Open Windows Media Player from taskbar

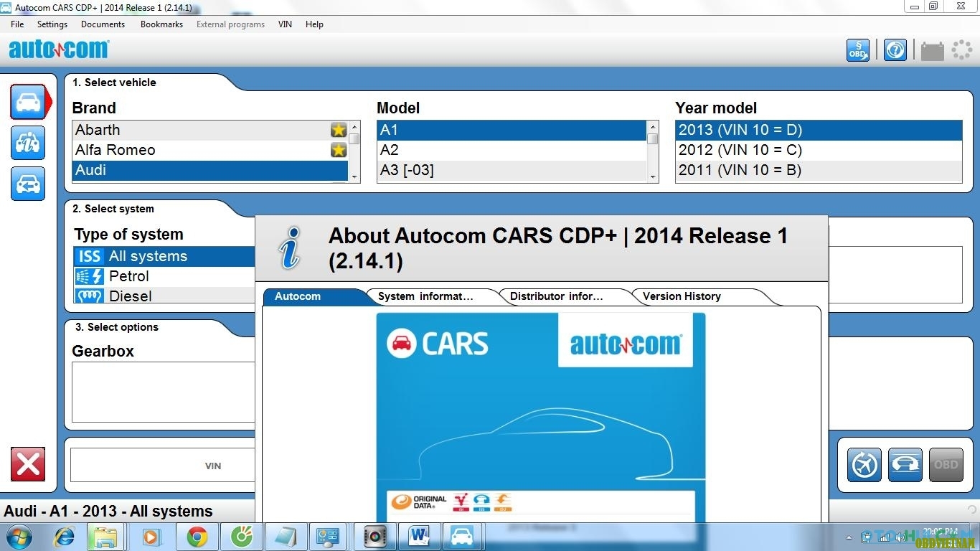coord(151,537)
